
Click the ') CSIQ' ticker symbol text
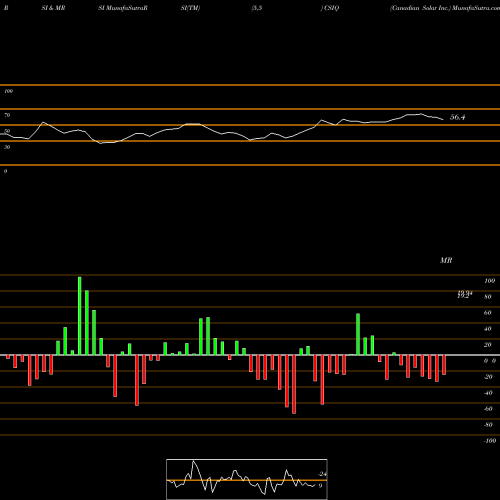pyautogui.click(x=330, y=8)
